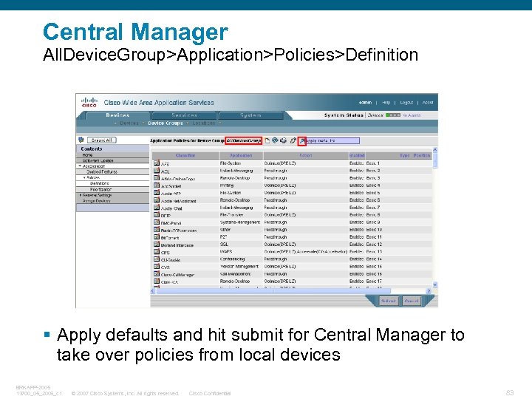This screenshot has height=399, width=532.
Task: Open Software Update in Contents
Action: 98,160
